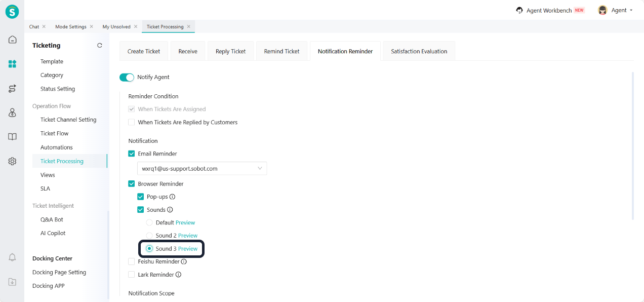
Task: Open the settings gear icon in sidebar
Action: point(12,161)
